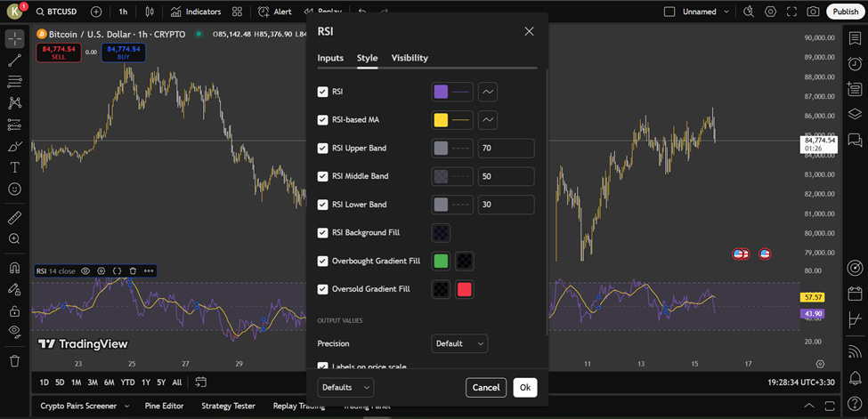Open RSI line plot style selector
This screenshot has width=868, height=419.
pos(488,92)
